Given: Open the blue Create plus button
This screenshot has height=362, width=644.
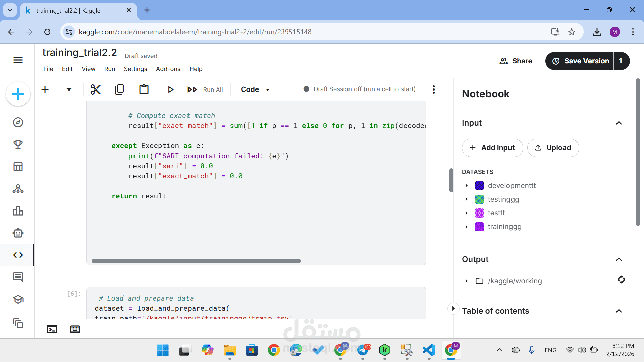Looking at the screenshot, I should [18, 94].
